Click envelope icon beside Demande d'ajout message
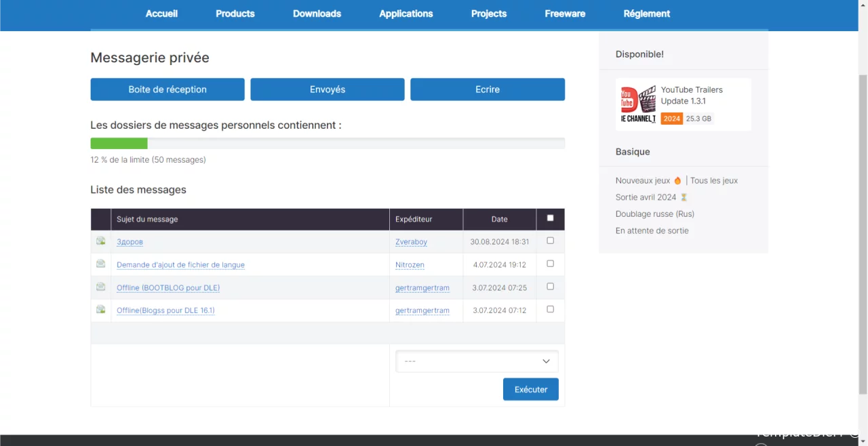 point(100,264)
